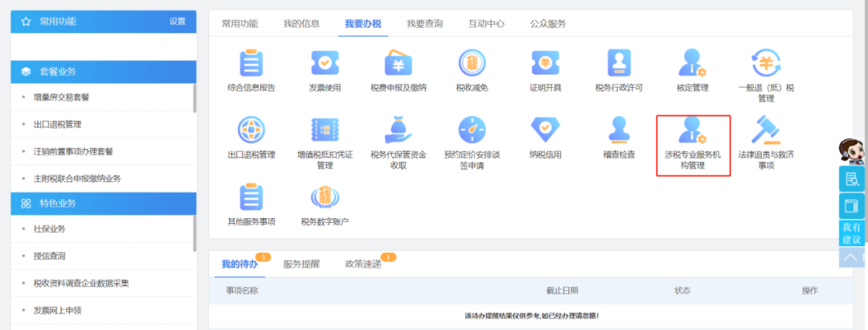The width and height of the screenshot is (868, 330).
Task: Open the 纳税信用 icon
Action: pos(545,130)
